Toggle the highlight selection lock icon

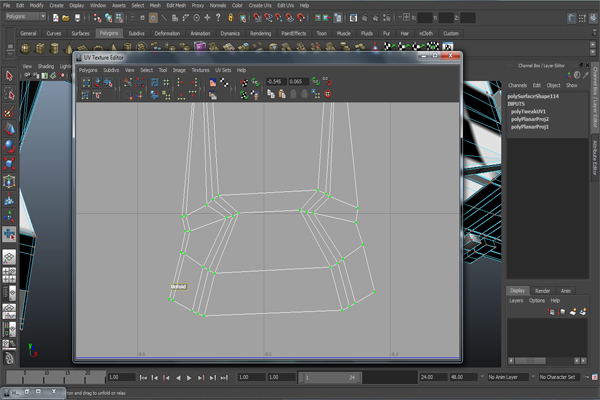click(x=231, y=18)
